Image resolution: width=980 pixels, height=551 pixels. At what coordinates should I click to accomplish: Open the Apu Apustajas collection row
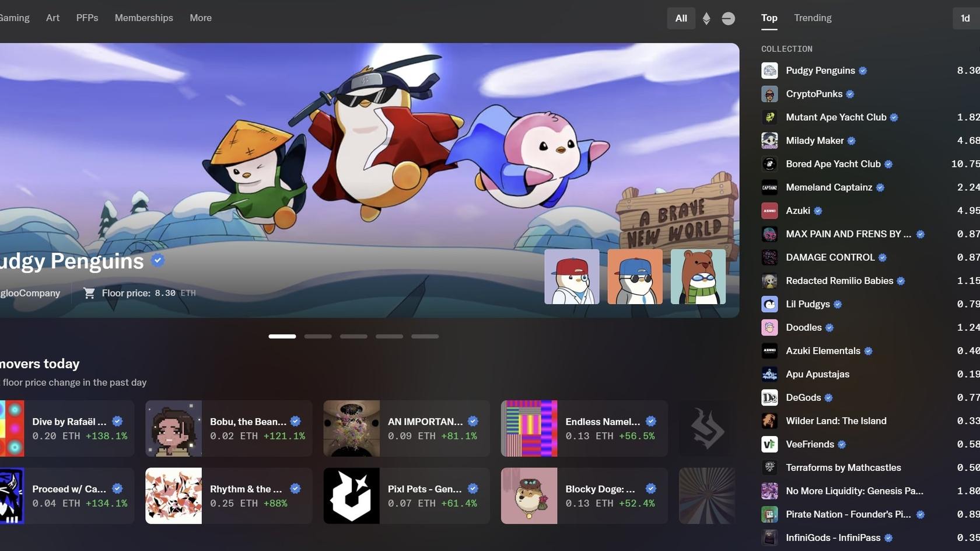(870, 374)
